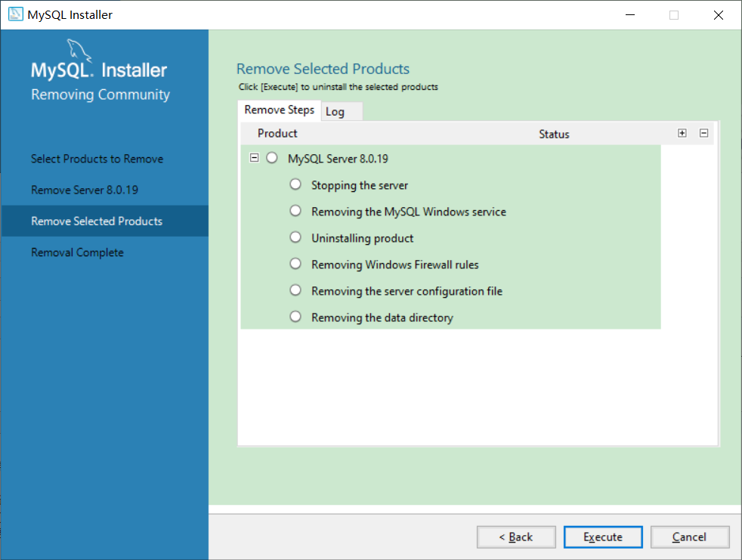Click Removing the data directory status circle
This screenshot has width=742, height=560.
pos(295,317)
